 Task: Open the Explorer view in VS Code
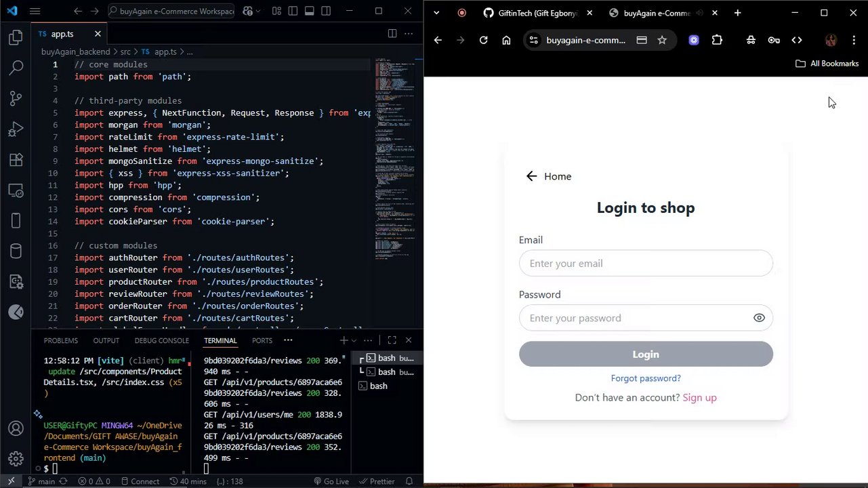click(x=16, y=38)
